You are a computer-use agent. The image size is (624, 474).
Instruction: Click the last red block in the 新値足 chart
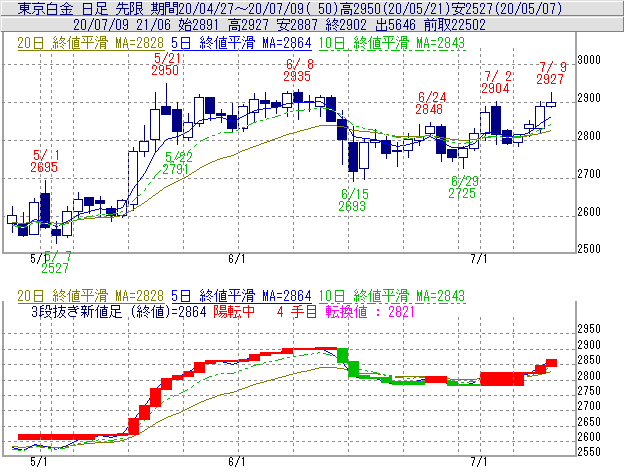coord(551,363)
